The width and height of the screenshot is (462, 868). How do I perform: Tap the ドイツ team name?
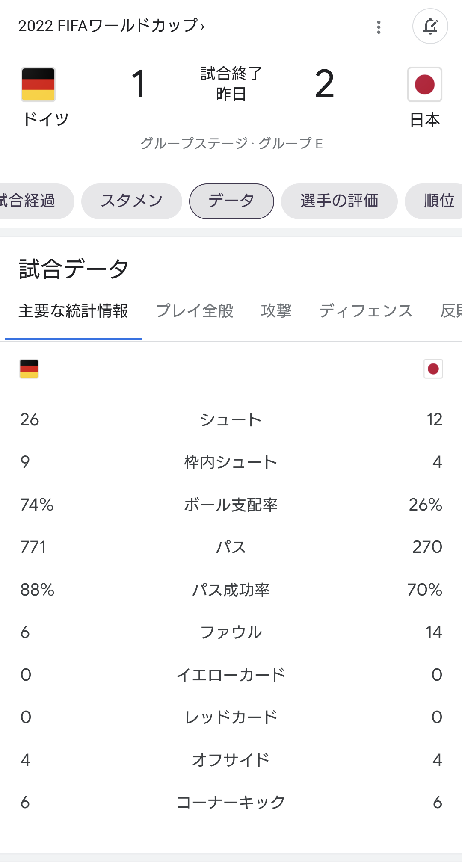pos(46,119)
